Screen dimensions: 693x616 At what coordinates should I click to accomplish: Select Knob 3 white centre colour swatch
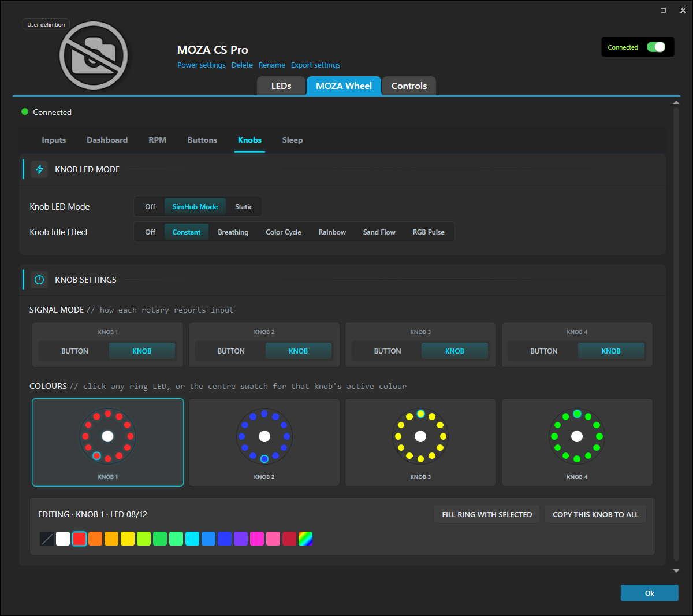[420, 436]
